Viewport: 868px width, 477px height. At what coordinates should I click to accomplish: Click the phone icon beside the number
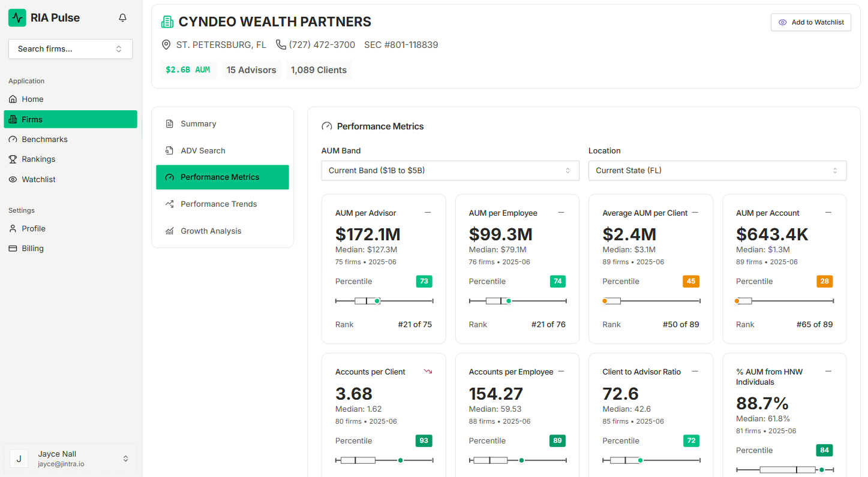(281, 45)
